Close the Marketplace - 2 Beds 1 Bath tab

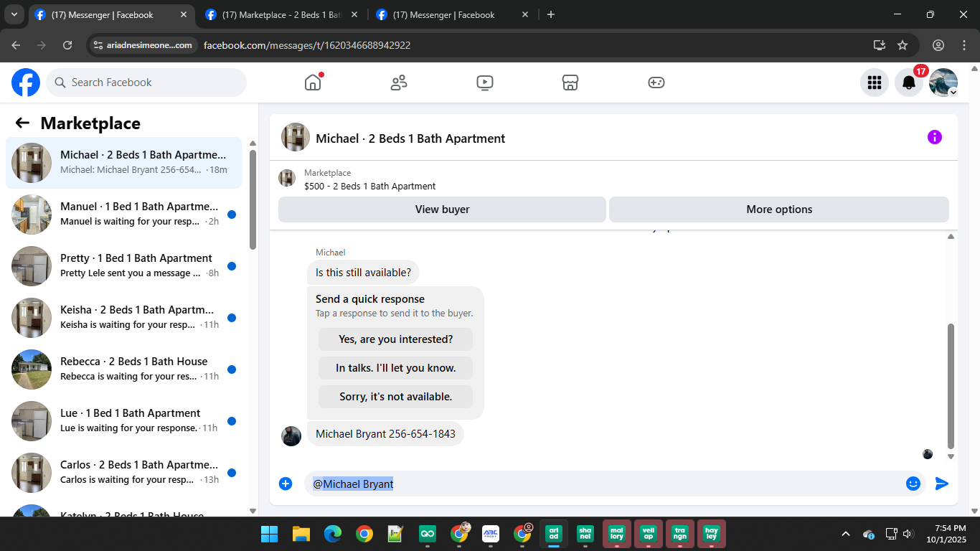354,14
